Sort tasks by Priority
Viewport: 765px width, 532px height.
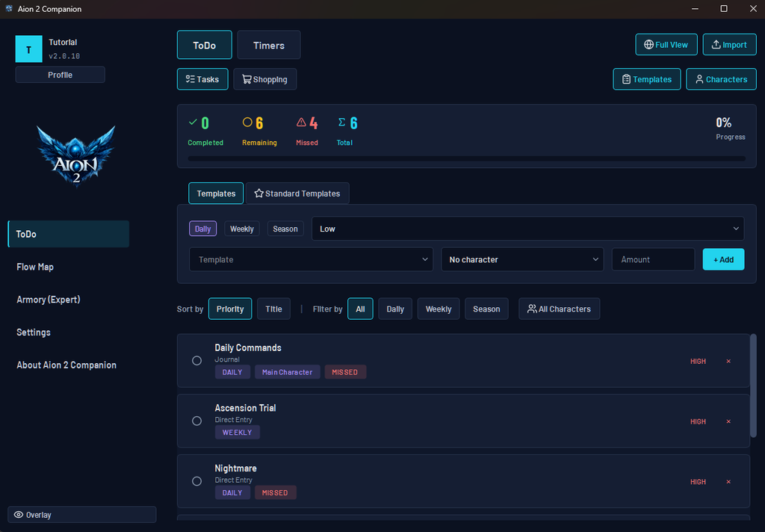pos(230,309)
